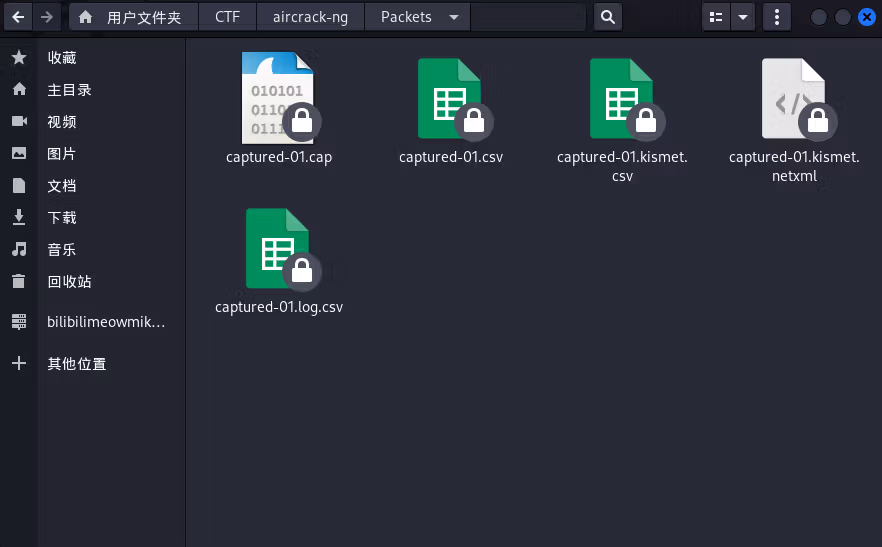This screenshot has width=882, height=547.
Task: Select the captured-01.cap file
Action: pos(279,108)
